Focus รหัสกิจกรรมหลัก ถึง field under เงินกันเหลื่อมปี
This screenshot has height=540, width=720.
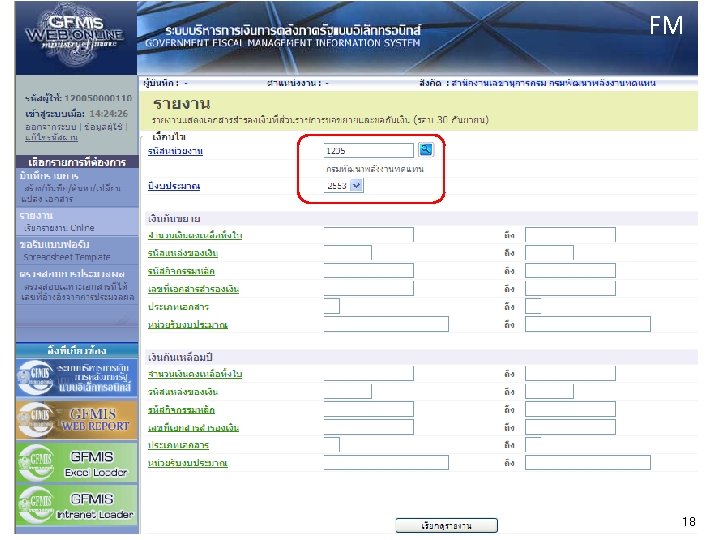coord(570,409)
